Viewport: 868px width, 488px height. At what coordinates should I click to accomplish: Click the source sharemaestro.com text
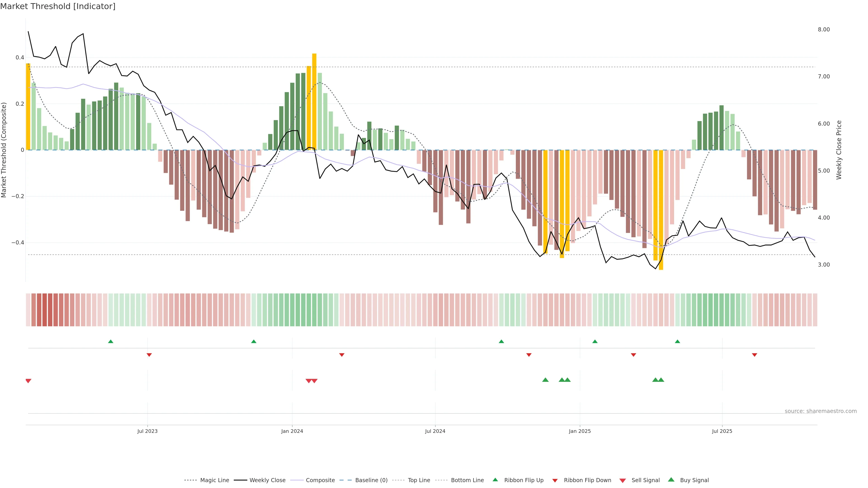821,411
